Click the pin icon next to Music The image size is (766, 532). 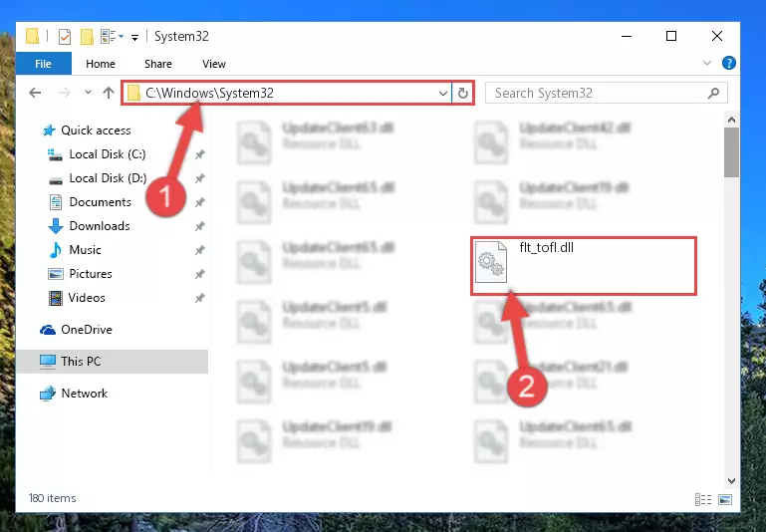pyautogui.click(x=200, y=251)
